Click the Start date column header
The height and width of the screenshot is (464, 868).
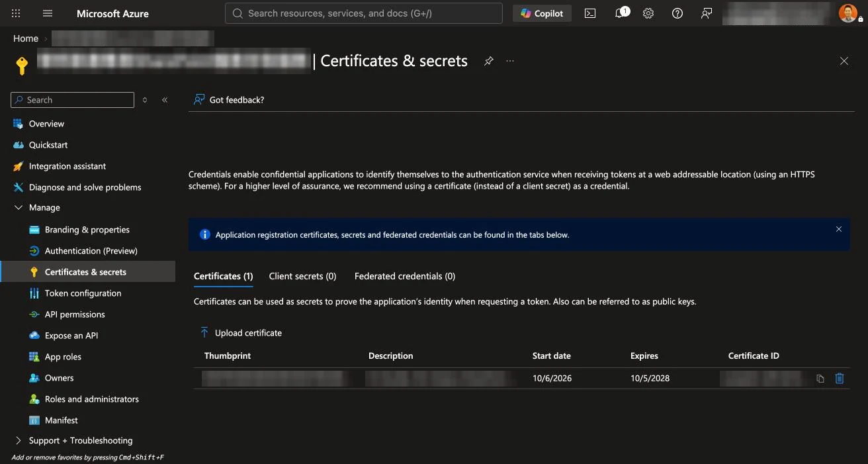(x=552, y=356)
